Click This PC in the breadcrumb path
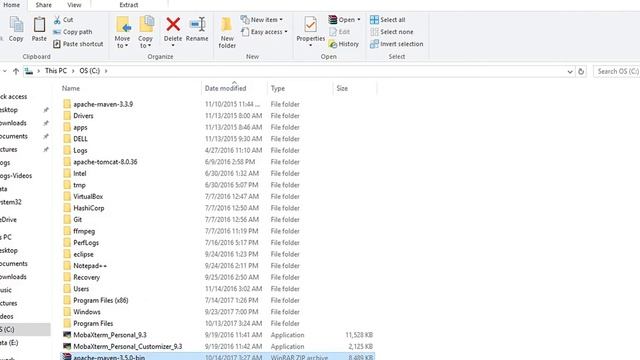The height and width of the screenshot is (360, 640). click(x=56, y=71)
